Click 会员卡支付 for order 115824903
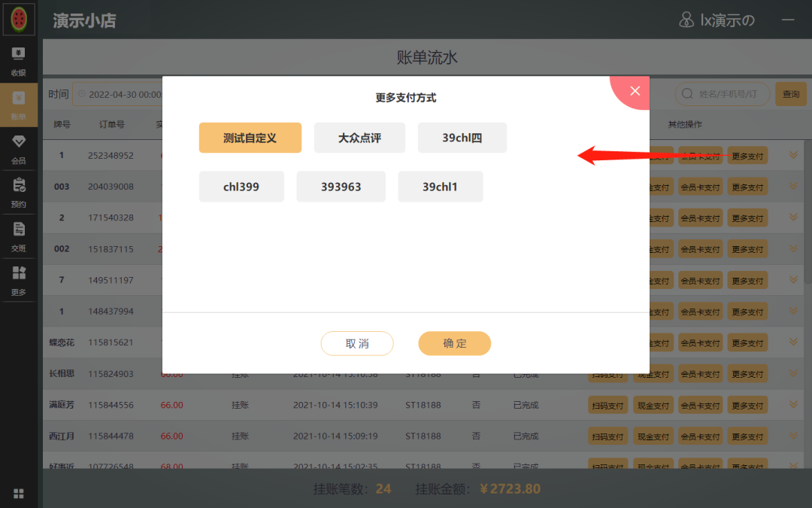The width and height of the screenshot is (812, 508). 700,374
